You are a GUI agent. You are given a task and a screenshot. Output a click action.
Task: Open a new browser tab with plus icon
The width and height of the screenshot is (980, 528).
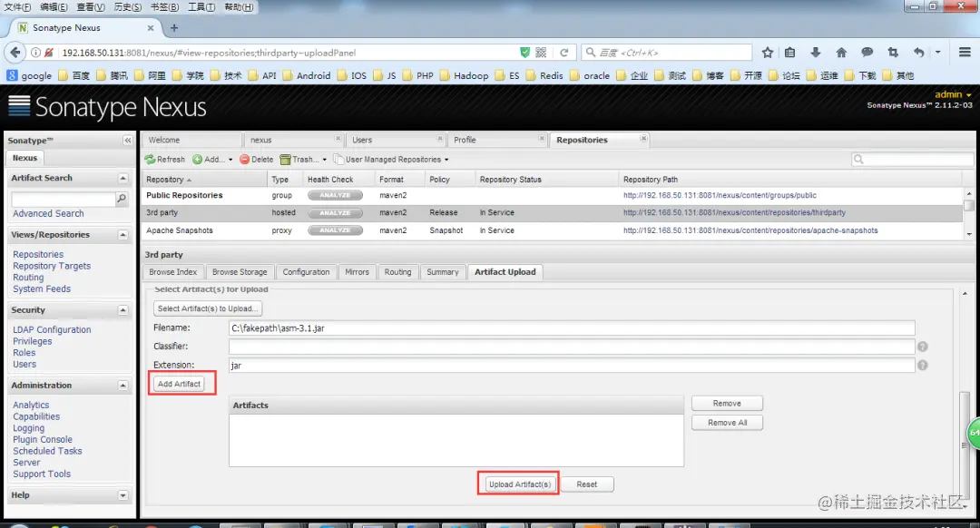[174, 27]
